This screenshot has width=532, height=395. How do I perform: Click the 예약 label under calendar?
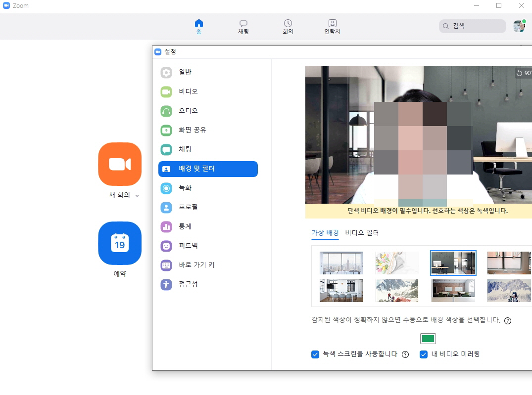(120, 273)
